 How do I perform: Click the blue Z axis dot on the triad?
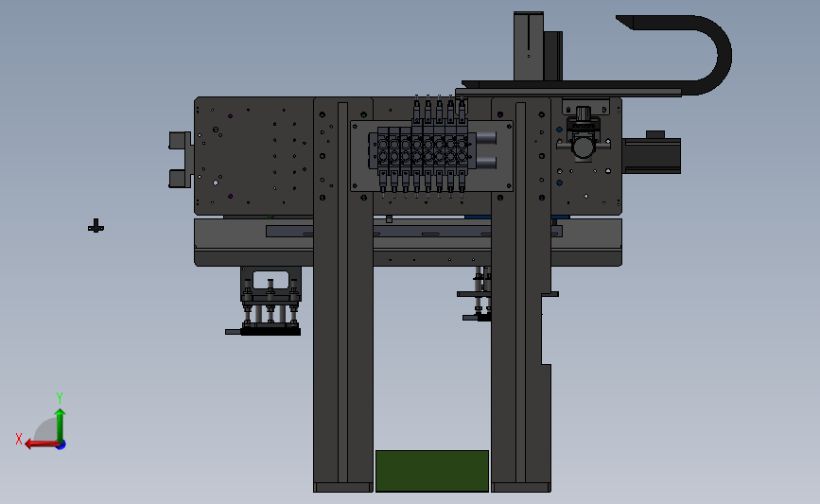[x=61, y=444]
